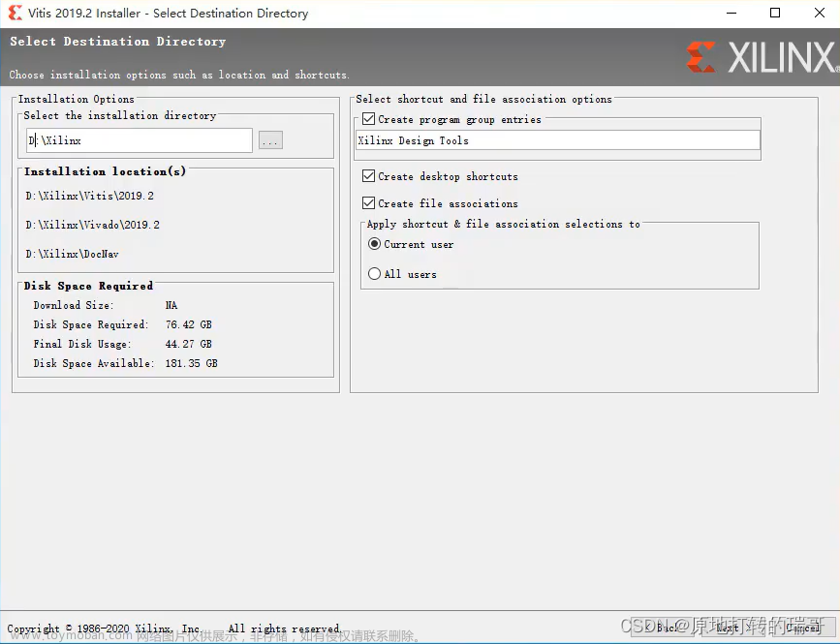Select the D:\Xilinx\DocNav location entry
This screenshot has width=840, height=644.
coord(75,253)
